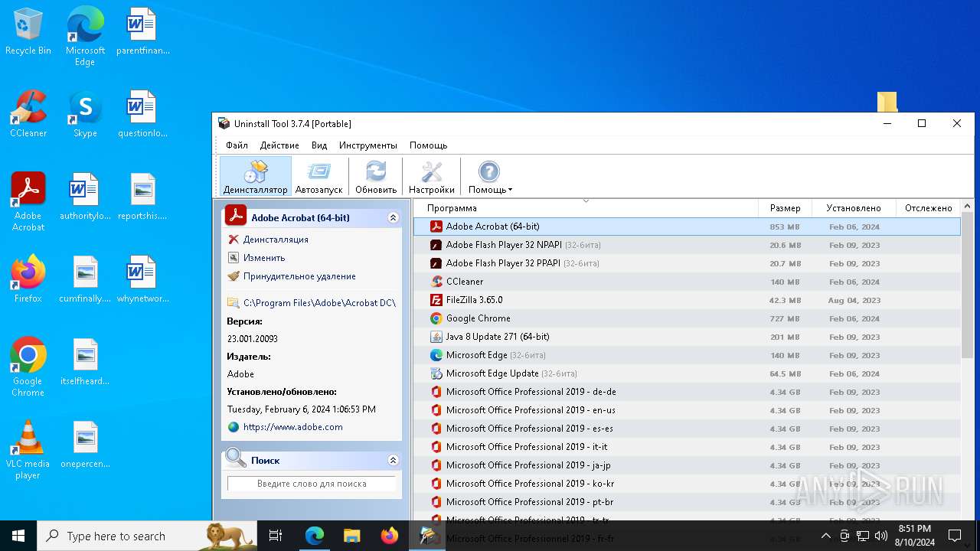Select Office Professional 2019 - es-es row

coord(687,429)
